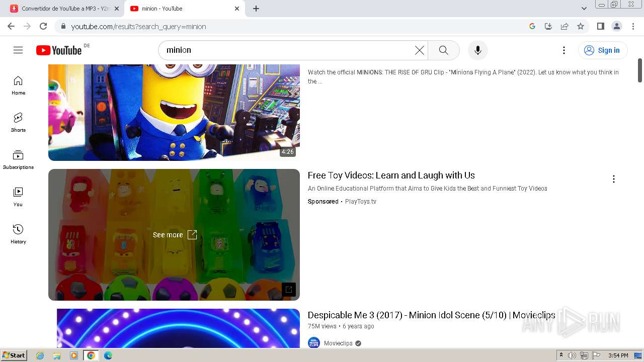Open Shorts from the sidebar
This screenshot has height=362, width=644.
[x=18, y=123]
